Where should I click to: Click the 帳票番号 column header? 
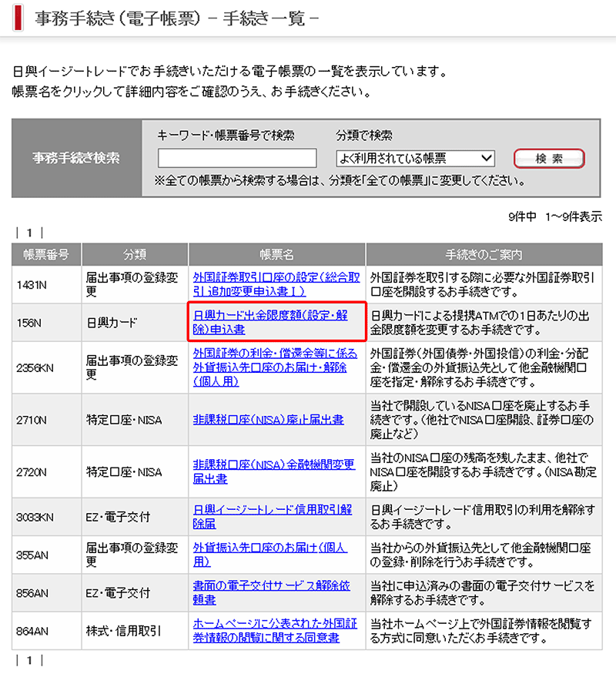46,254
